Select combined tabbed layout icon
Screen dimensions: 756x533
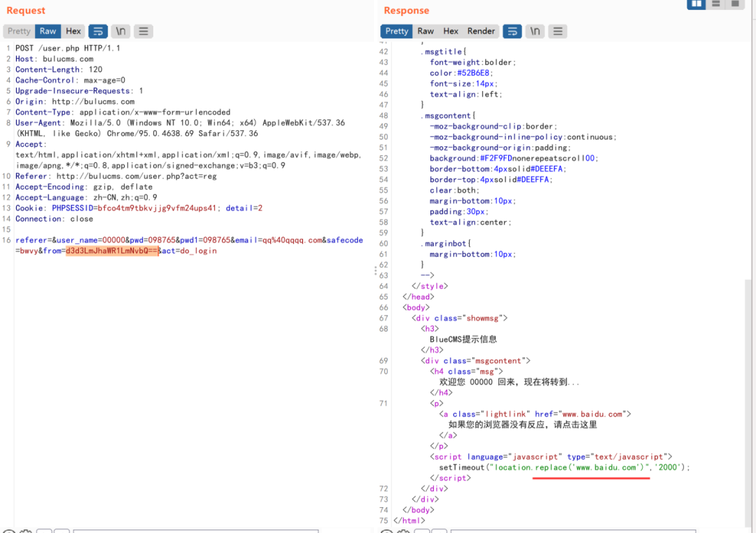[x=735, y=4]
